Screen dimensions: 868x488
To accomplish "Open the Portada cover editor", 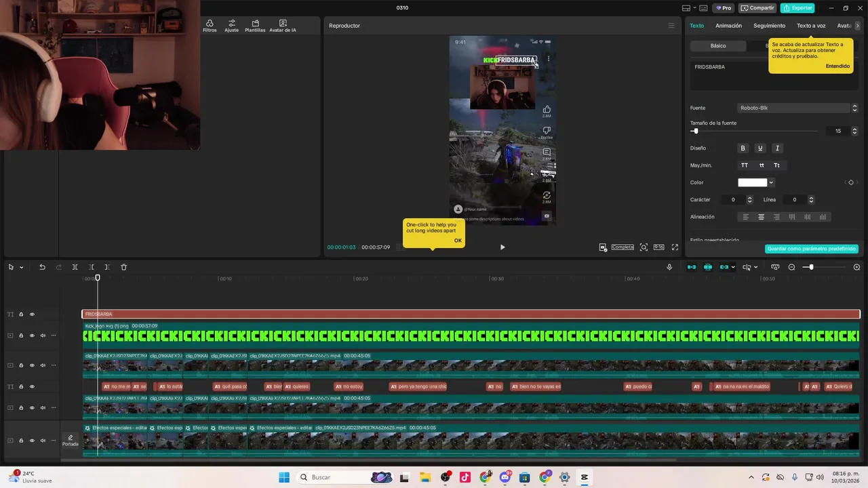I will point(71,441).
